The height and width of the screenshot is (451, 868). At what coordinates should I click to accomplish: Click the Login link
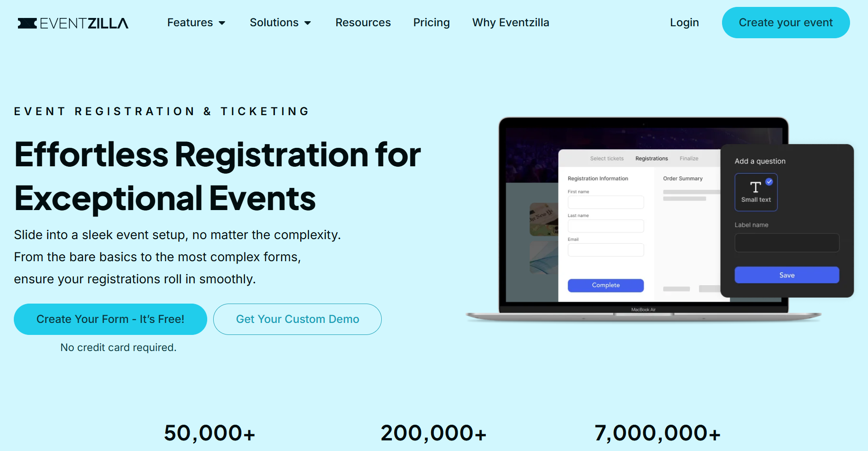[x=684, y=23]
